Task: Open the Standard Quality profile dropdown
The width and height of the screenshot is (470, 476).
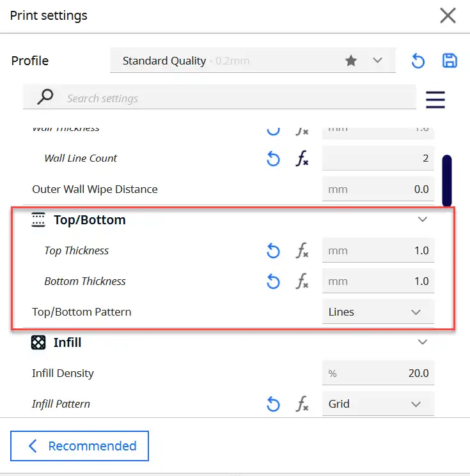Action: tap(253, 61)
